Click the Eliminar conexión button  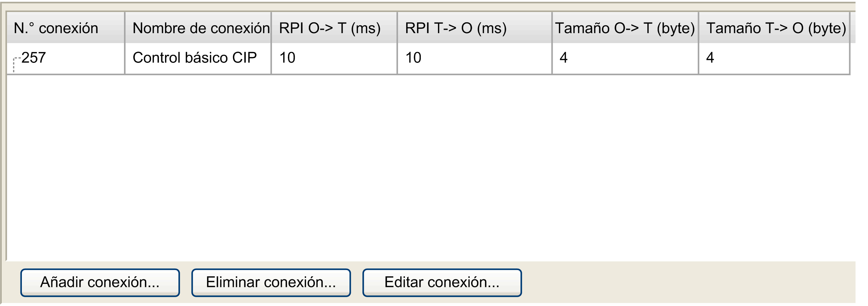point(271,283)
